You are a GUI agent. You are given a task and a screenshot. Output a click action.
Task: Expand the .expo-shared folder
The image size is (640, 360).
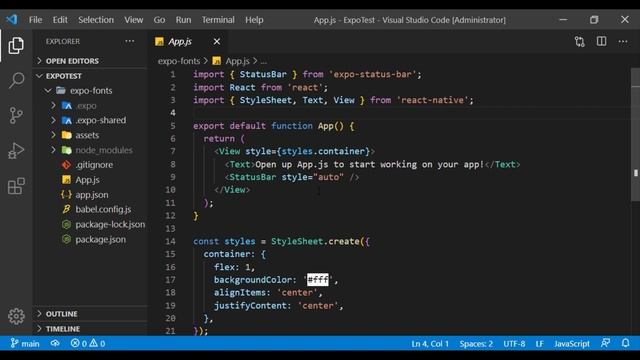tap(90, 120)
